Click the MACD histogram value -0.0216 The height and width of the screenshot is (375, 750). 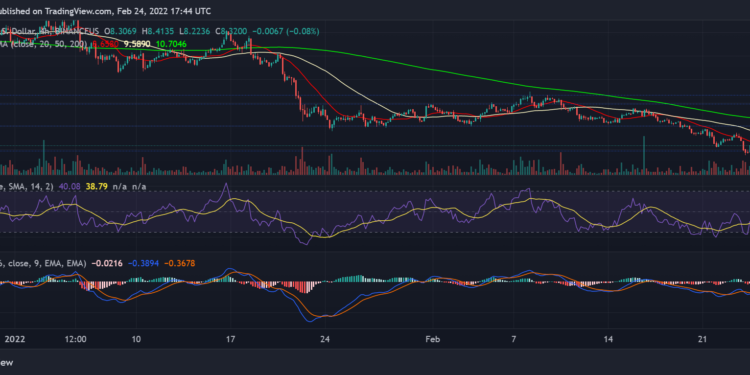click(x=106, y=263)
